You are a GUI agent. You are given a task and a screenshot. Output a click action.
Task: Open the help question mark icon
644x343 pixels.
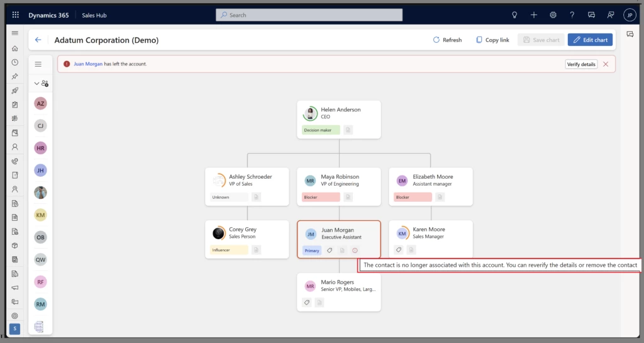[572, 14]
